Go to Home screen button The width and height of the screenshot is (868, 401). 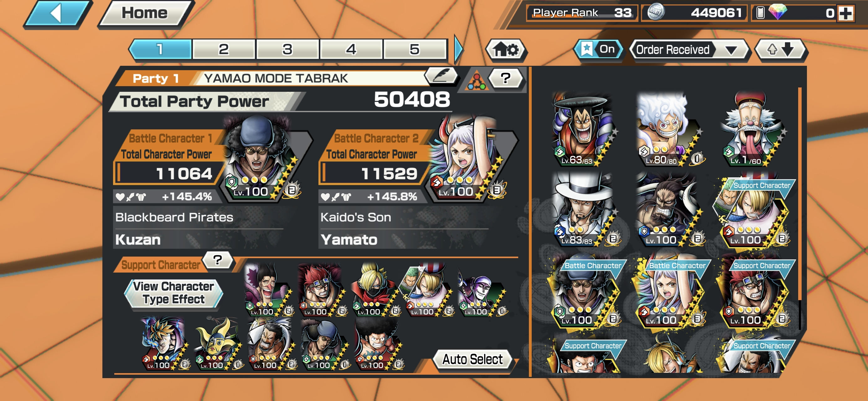[145, 13]
